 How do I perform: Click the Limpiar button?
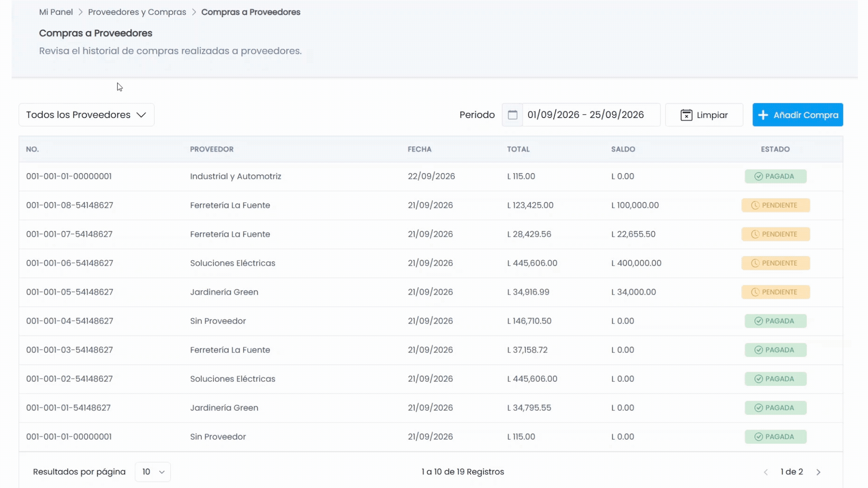[x=704, y=115]
